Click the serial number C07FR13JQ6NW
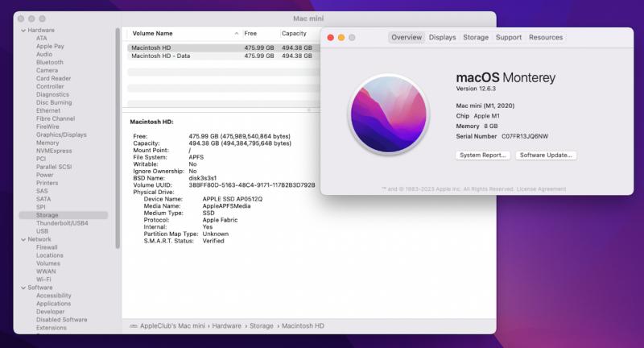The height and width of the screenshot is (348, 644). pos(525,136)
